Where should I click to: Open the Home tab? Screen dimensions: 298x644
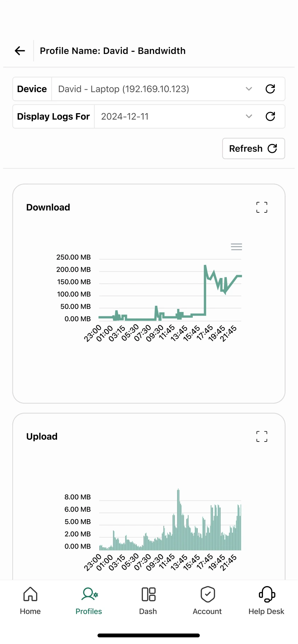(x=30, y=601)
